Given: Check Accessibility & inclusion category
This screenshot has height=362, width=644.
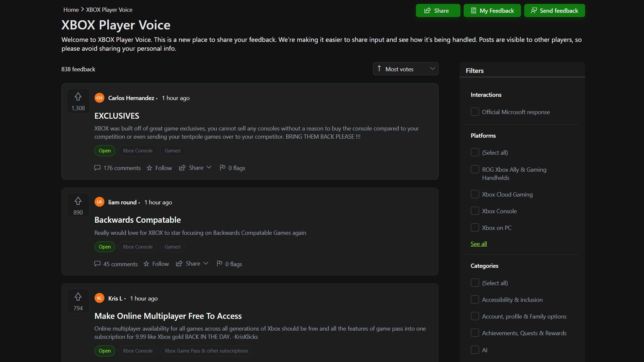Looking at the screenshot, I should tap(475, 300).
